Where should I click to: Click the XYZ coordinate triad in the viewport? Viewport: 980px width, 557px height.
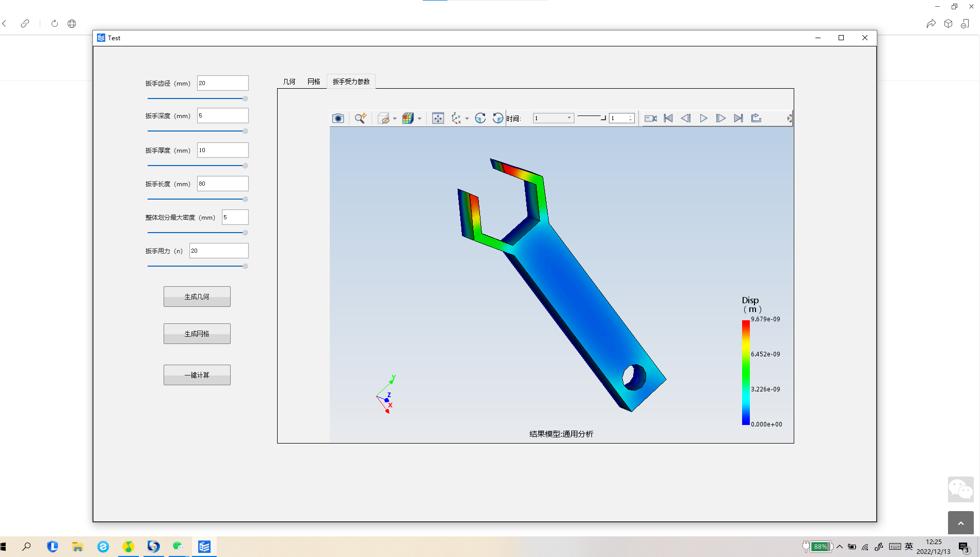(387, 395)
